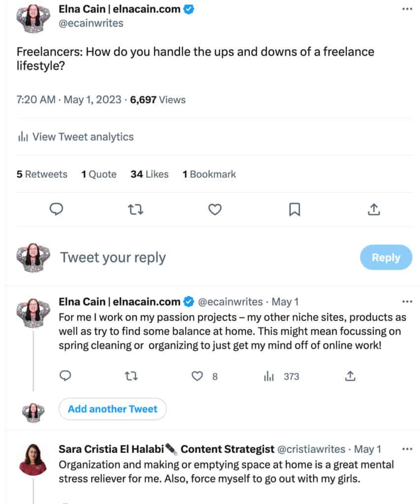Like the main tweet with the heart icon

coord(215,210)
